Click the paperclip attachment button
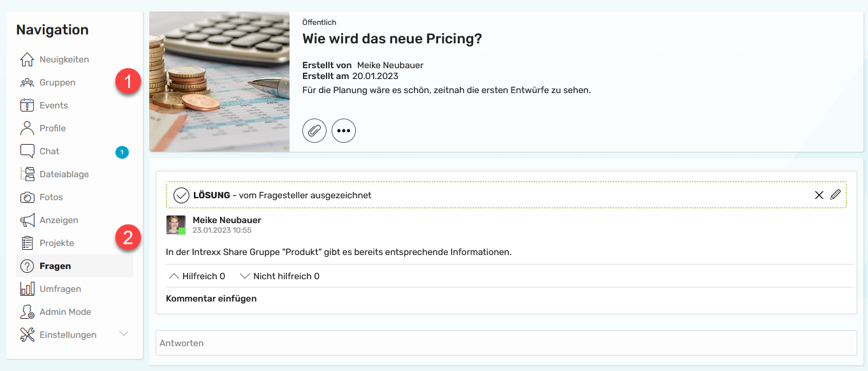Image resolution: width=868 pixels, height=371 pixels. point(314,131)
